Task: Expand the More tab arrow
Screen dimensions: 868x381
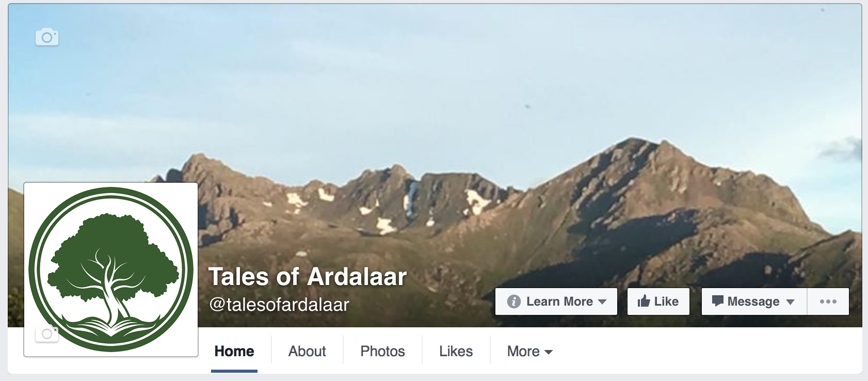Action: pyautogui.click(x=549, y=352)
